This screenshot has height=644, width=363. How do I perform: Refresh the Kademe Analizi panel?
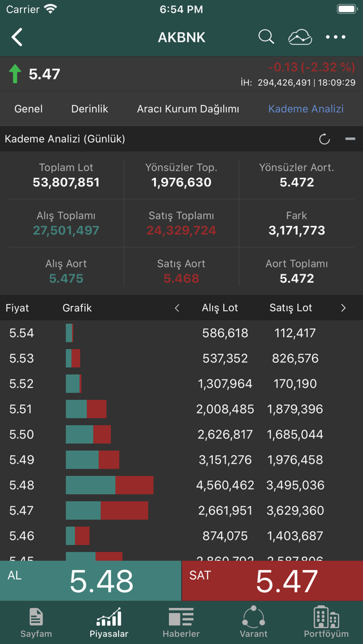pos(324,139)
